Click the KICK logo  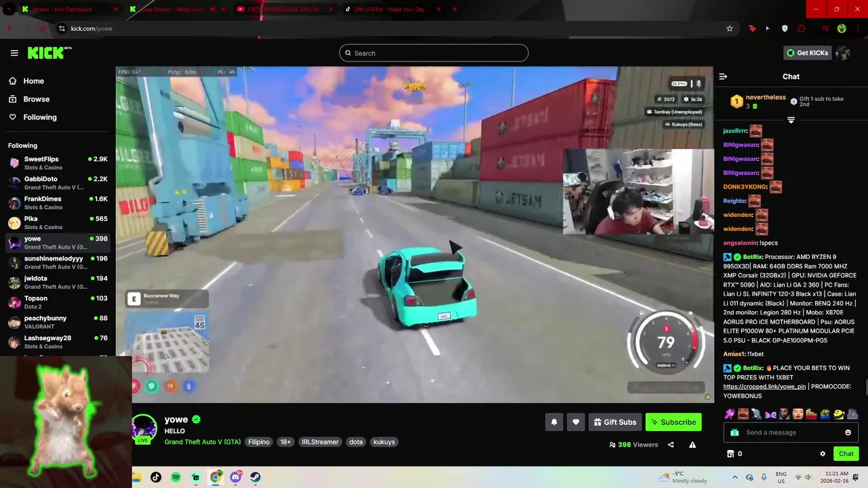pos(49,53)
